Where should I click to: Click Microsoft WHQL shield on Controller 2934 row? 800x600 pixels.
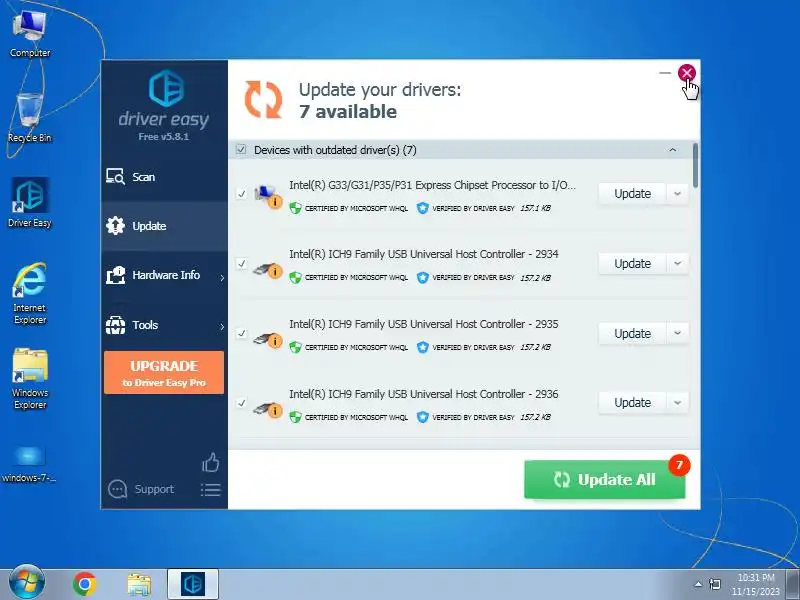tap(295, 278)
